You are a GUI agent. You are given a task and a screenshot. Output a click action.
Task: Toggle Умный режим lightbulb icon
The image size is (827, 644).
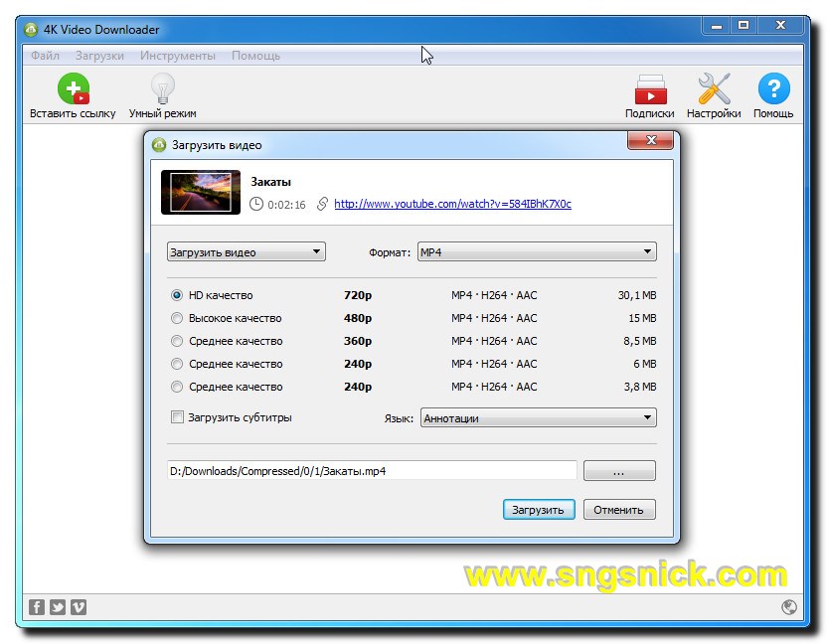click(x=162, y=88)
